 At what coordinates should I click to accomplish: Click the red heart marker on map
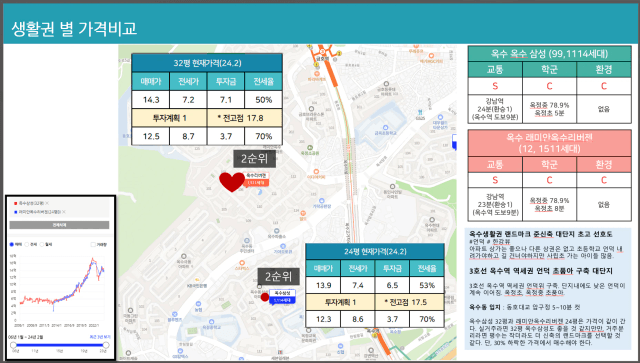point(232,182)
